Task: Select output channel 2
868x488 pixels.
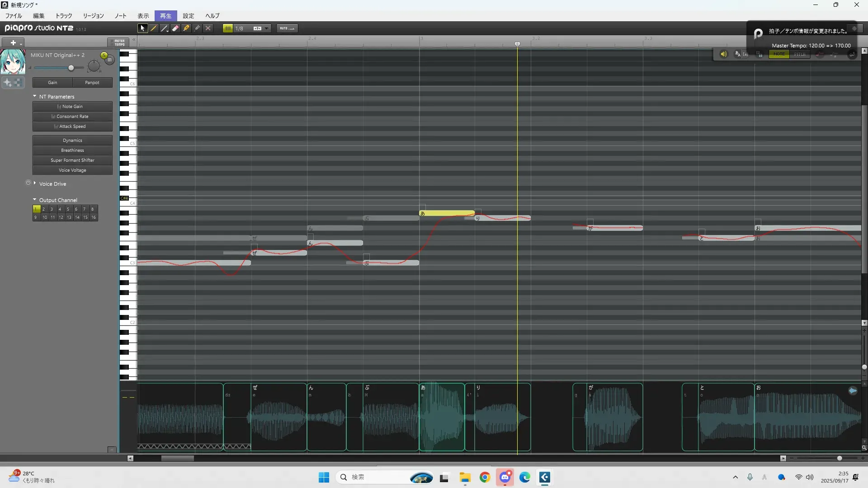Action: pos(44,209)
